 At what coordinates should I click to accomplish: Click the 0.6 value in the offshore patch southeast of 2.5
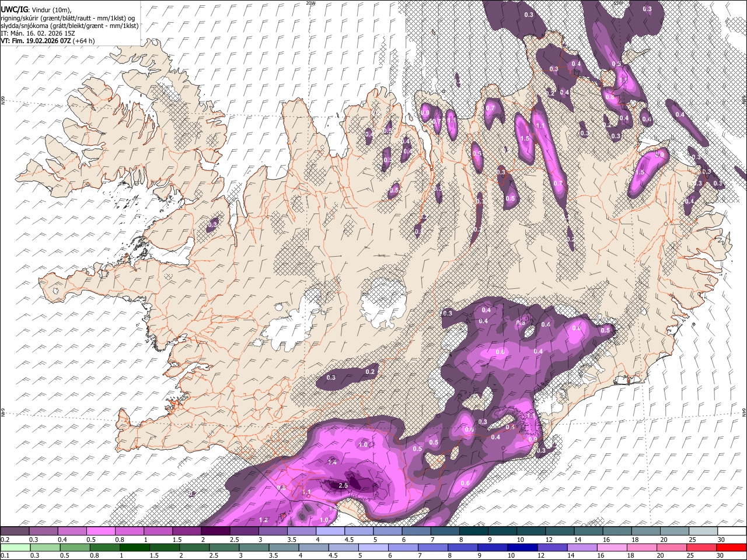click(x=465, y=483)
